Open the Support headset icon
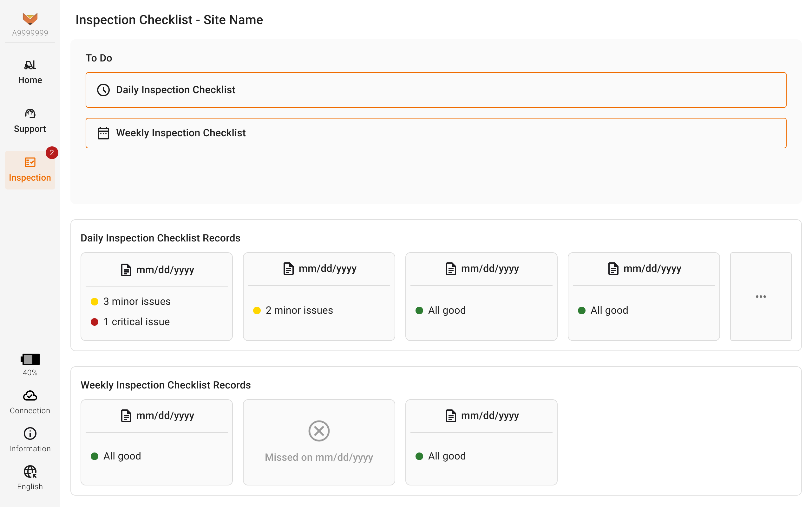Image resolution: width=812 pixels, height=507 pixels. click(x=30, y=114)
